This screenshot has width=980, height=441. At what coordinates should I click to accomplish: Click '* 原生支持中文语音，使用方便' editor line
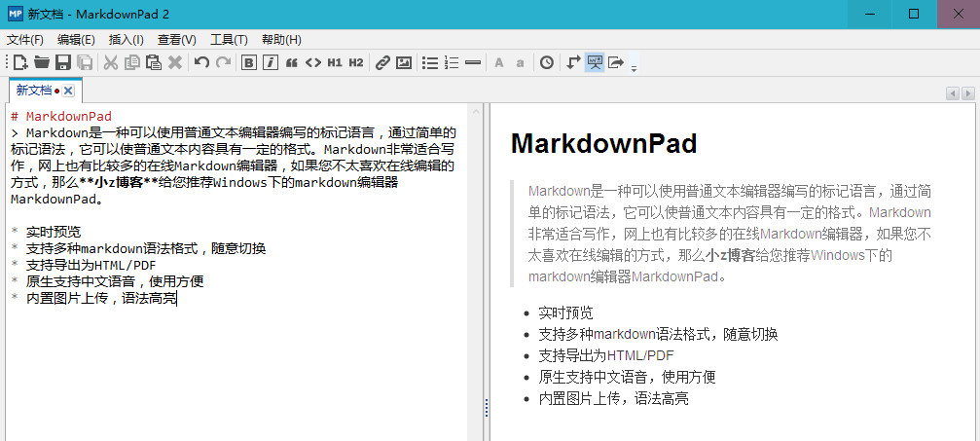coord(107,281)
